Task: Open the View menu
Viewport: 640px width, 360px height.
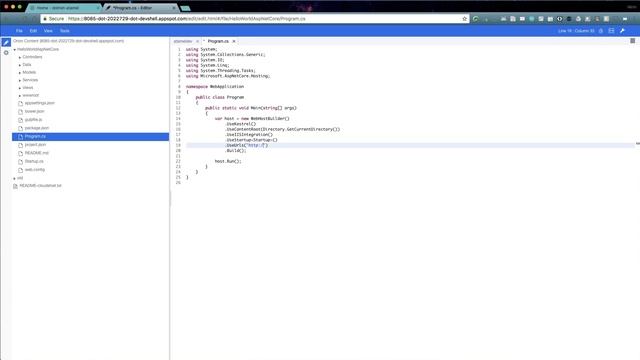Action: pyautogui.click(x=48, y=31)
